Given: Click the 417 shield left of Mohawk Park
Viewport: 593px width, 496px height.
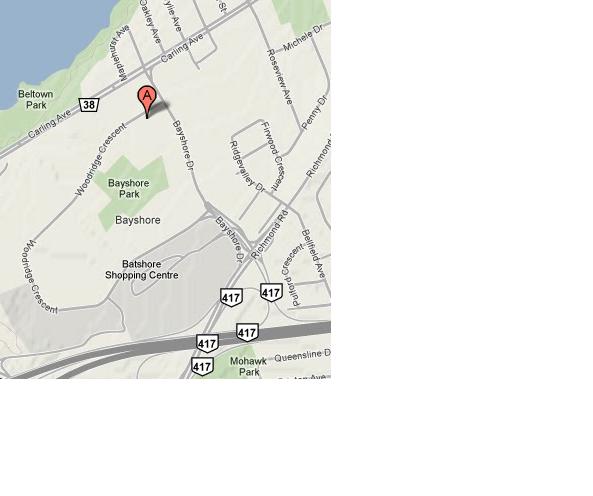Looking at the screenshot, I should [x=202, y=366].
